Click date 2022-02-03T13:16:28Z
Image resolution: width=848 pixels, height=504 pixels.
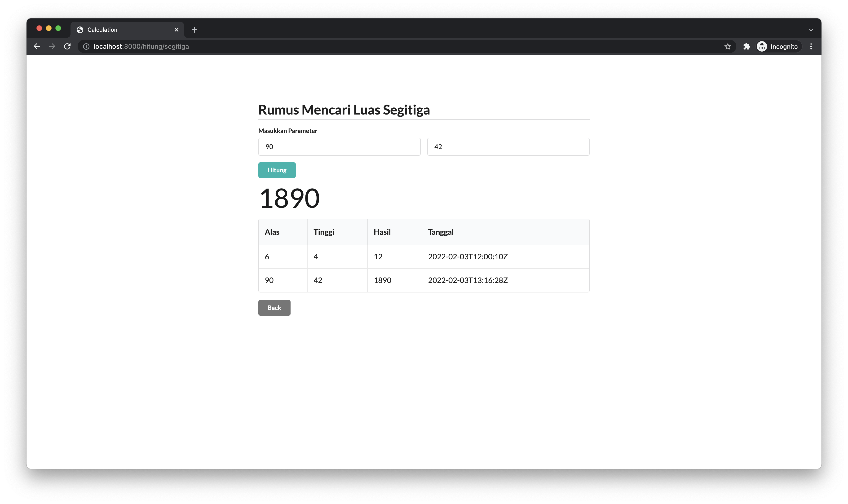pyautogui.click(x=468, y=281)
